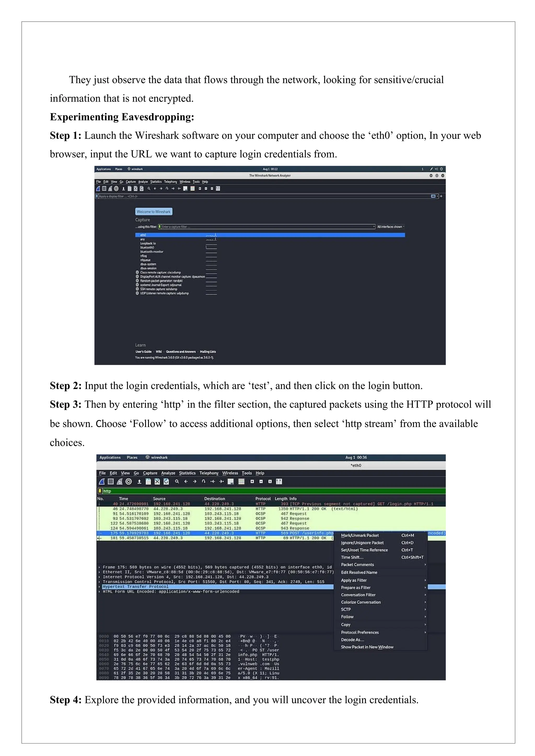Viewport: 535px width, 756px height.
Task: Choose Colorize Conversation from the context menu
Action: tap(361, 602)
